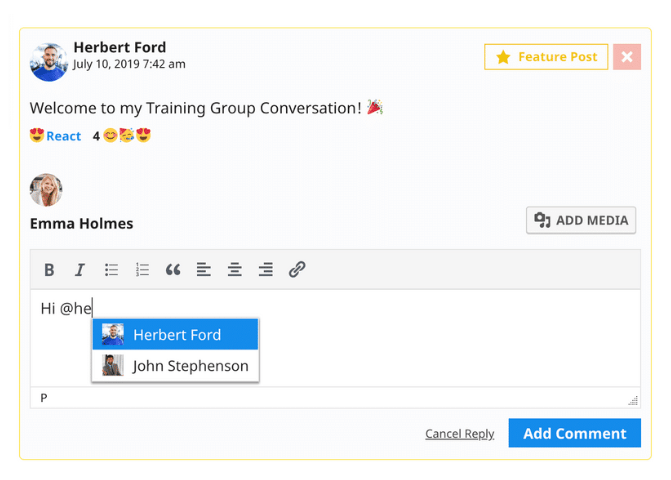Select Herbert Ford from mention suggestions
Viewport: 671px width, 480px height.
pos(176,335)
